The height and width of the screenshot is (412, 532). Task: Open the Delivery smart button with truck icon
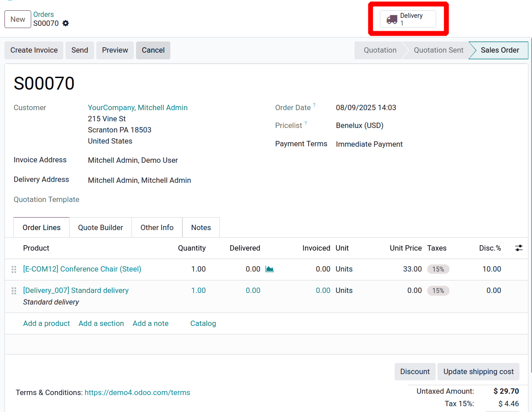[407, 19]
